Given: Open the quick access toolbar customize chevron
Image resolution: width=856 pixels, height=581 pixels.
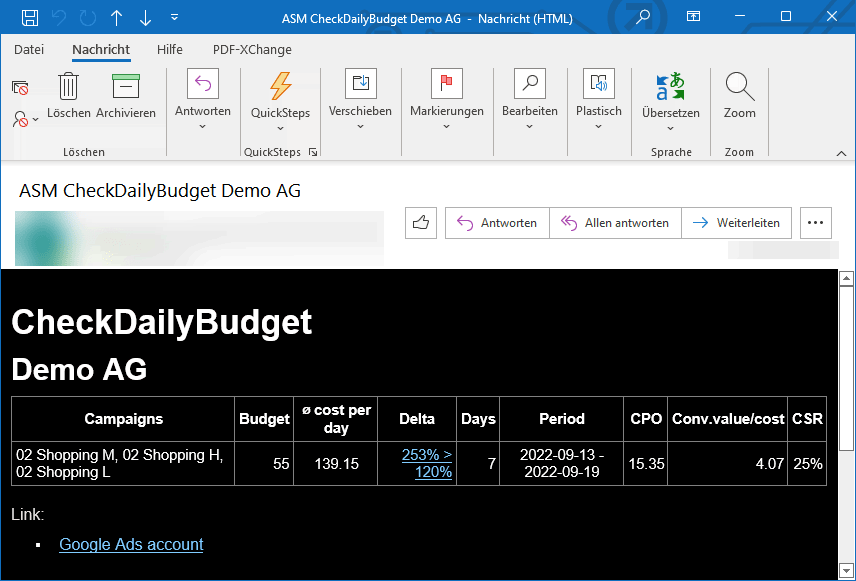Looking at the screenshot, I should pyautogui.click(x=175, y=16).
